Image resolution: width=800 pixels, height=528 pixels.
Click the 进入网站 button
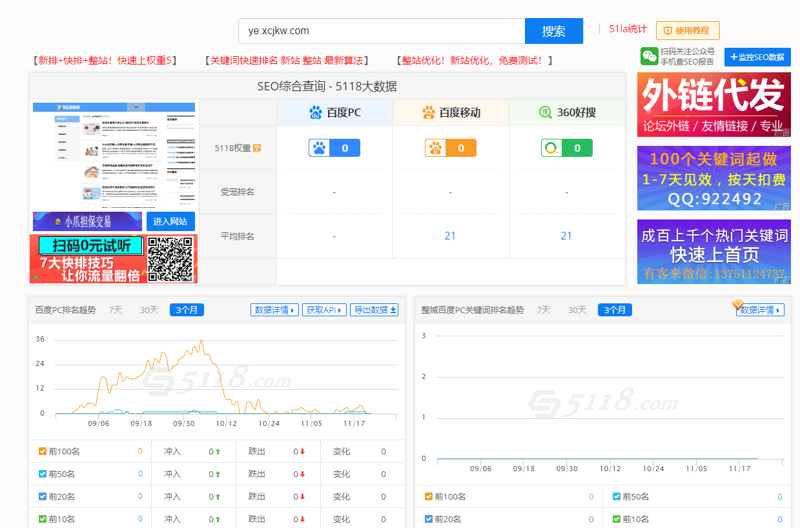[x=170, y=221]
